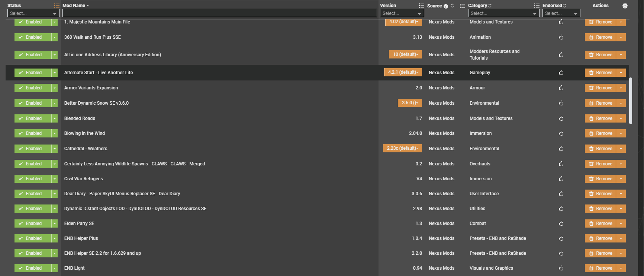Endorse Alternate Start - Live Another Life
644x276 pixels.
point(561,73)
